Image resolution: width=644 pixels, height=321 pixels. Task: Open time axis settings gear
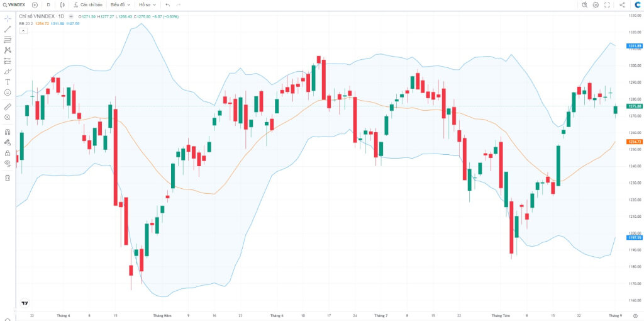[635, 316]
